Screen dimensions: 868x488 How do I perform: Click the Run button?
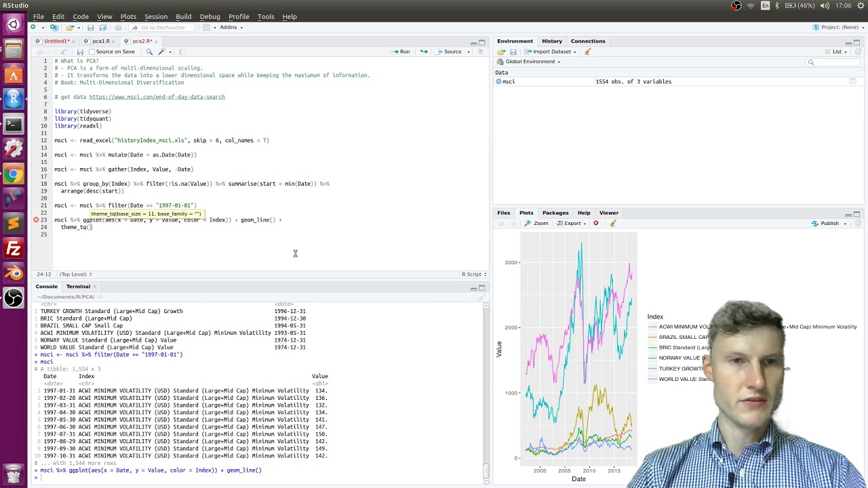[400, 52]
